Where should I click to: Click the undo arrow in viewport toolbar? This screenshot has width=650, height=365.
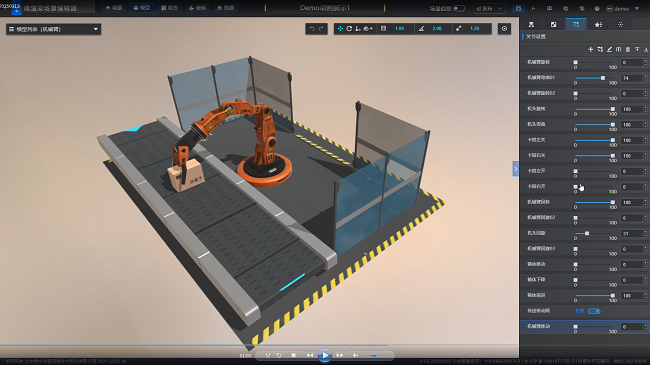pos(312,29)
